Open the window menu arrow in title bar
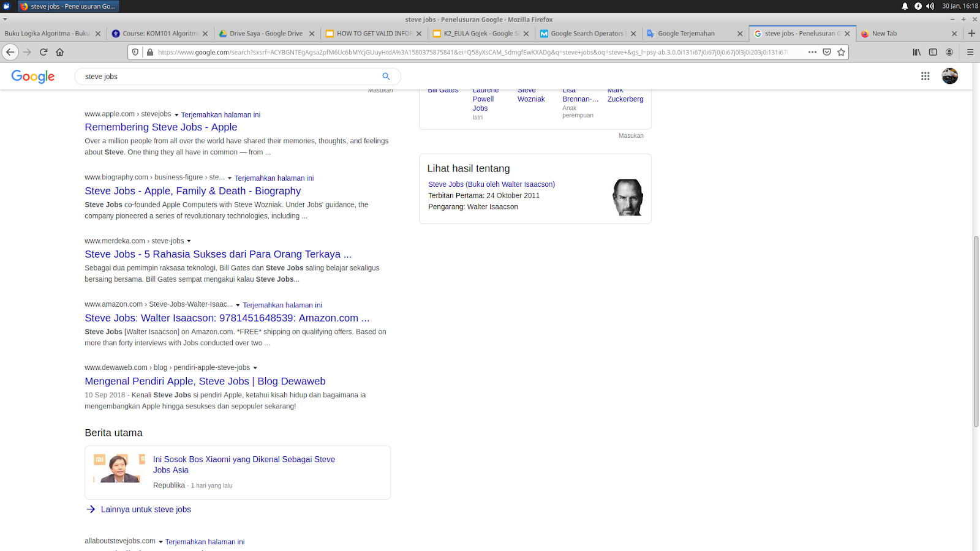Viewport: 980px width, 551px height. point(5,20)
